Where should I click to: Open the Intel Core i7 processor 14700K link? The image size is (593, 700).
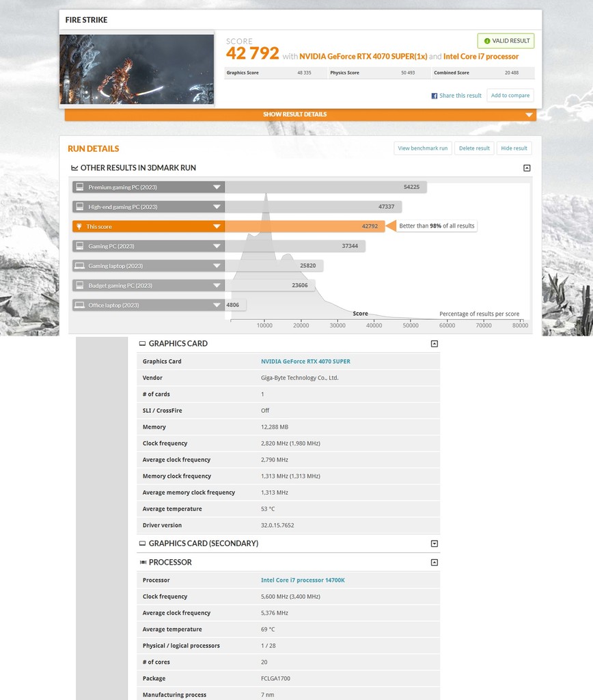tap(303, 580)
